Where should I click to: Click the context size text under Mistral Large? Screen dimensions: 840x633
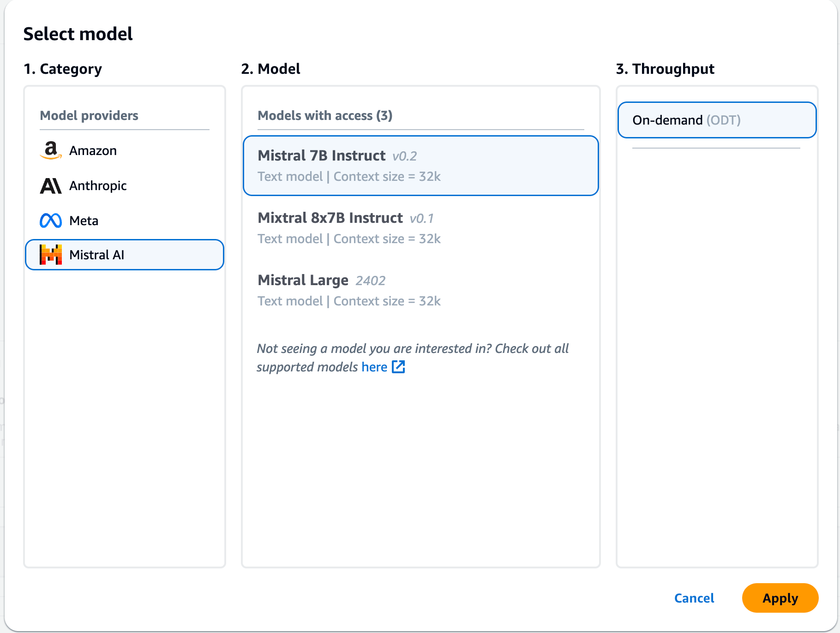click(x=387, y=301)
